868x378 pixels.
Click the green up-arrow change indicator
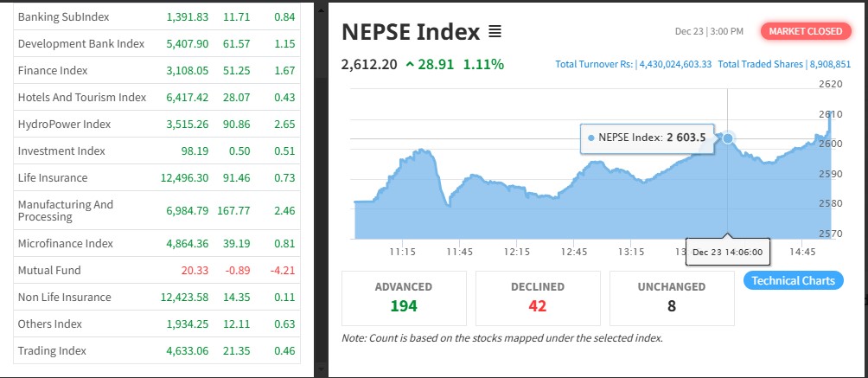tap(409, 65)
